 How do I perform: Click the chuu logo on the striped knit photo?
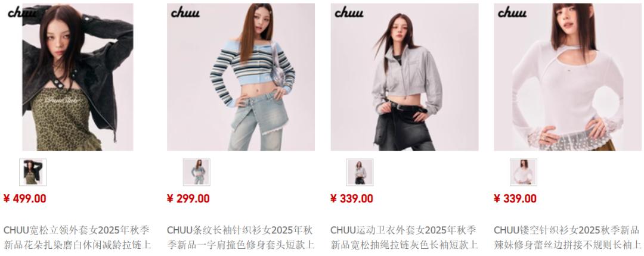tap(185, 13)
